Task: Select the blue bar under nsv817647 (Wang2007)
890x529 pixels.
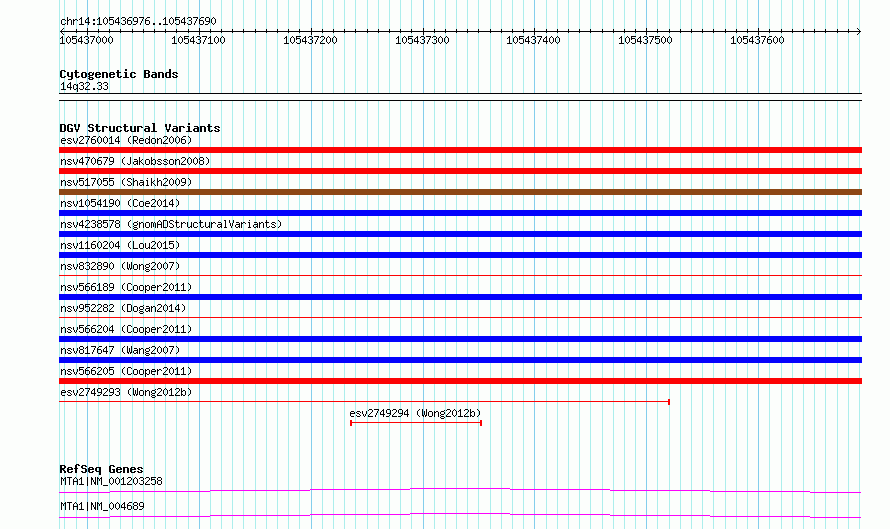Action: pos(460,360)
